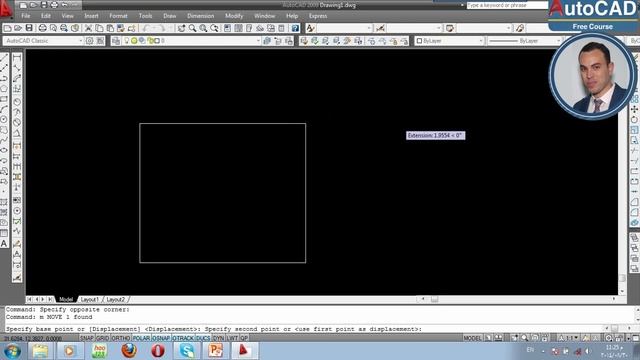Toggle OSNAP in status bar
Viewport: 640px width, 360px height.
click(161, 338)
